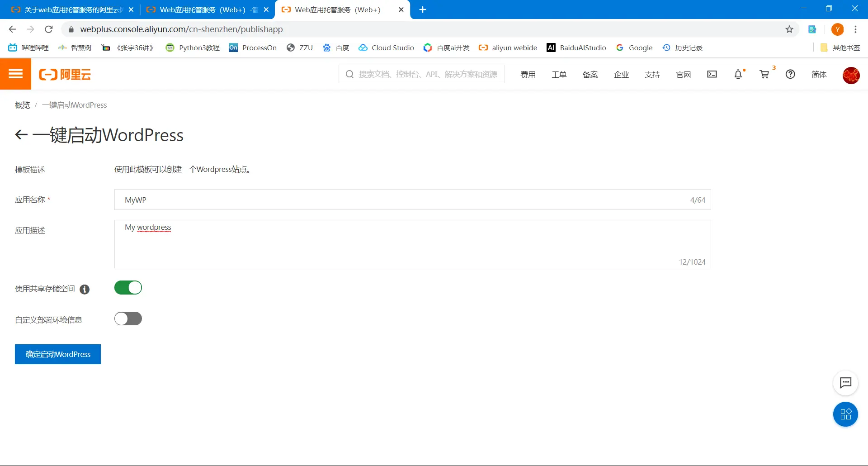Open the Aliyun hamburger navigation menu
Screen dimensions: 868x466
click(15, 74)
